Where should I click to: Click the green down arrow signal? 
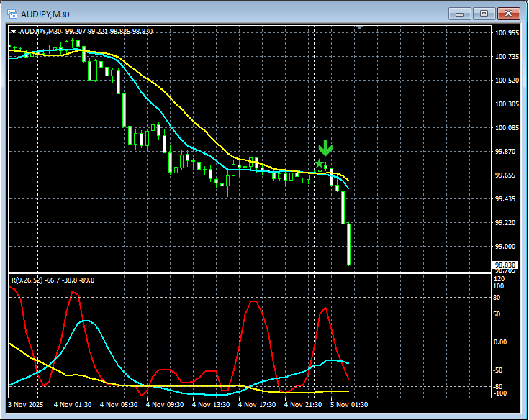325,148
